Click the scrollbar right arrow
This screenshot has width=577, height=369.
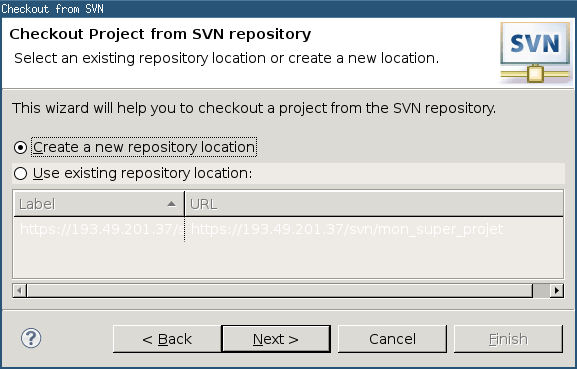557,291
